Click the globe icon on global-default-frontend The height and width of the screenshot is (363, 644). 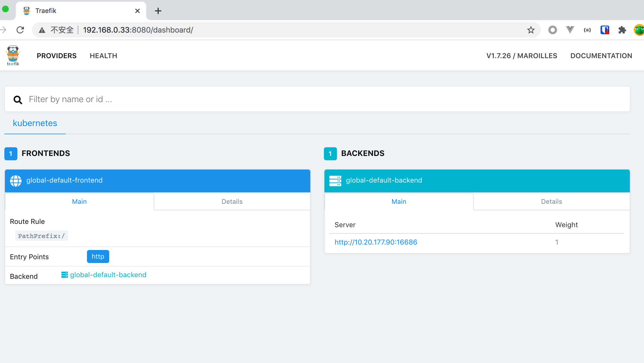tap(16, 180)
